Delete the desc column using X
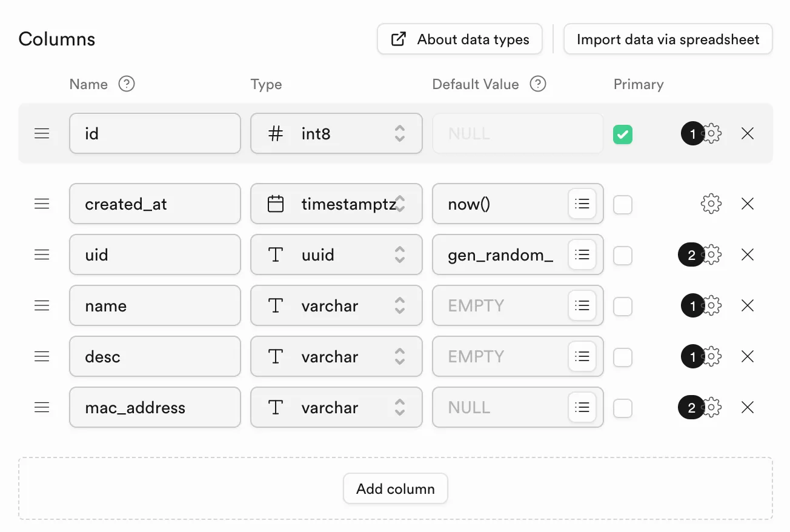790x532 pixels. pos(748,357)
